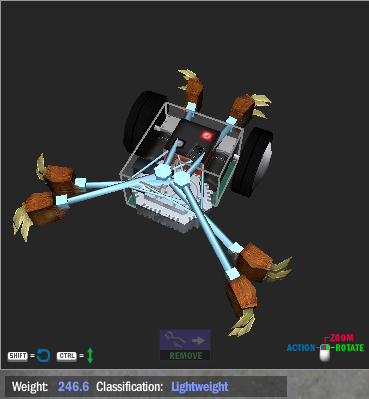Image resolution: width=369 pixels, height=399 pixels.
Task: Click the ZOOM label in mouse legend
Action: (x=341, y=338)
